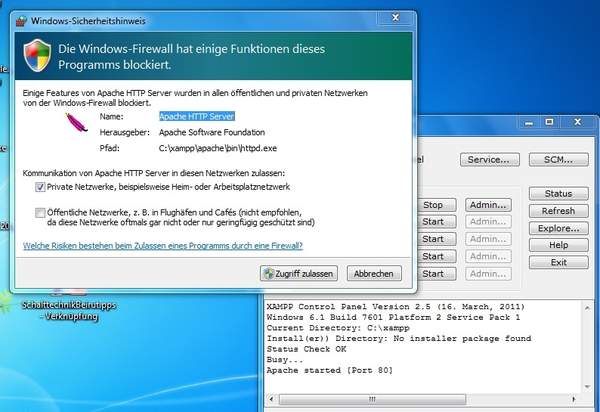Click the Windows-Sicherheitshinweis title bar icon
The height and width of the screenshot is (412, 600).
point(20,19)
